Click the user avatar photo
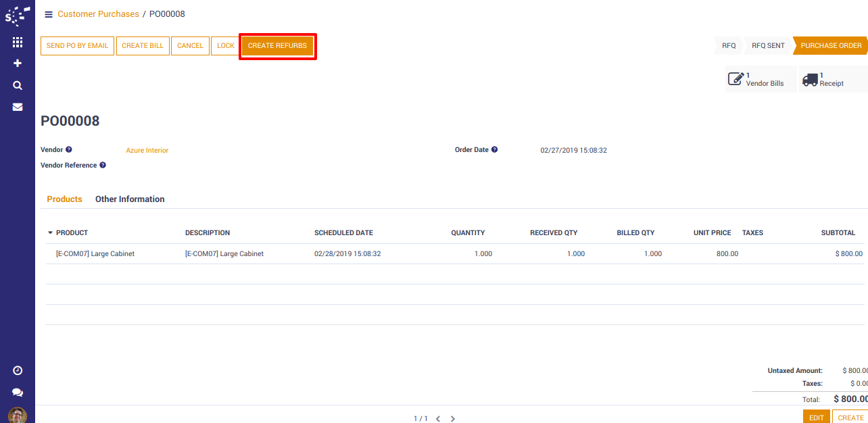The height and width of the screenshot is (423, 868). 18,415
